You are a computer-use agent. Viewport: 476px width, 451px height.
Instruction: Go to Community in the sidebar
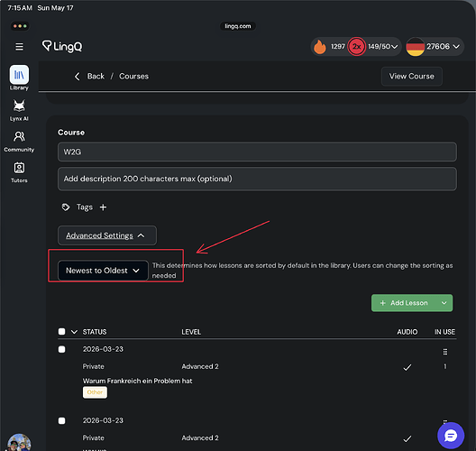click(19, 142)
